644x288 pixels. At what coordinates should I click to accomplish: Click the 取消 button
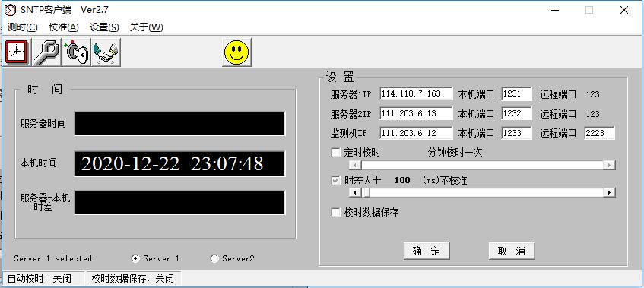coord(512,251)
